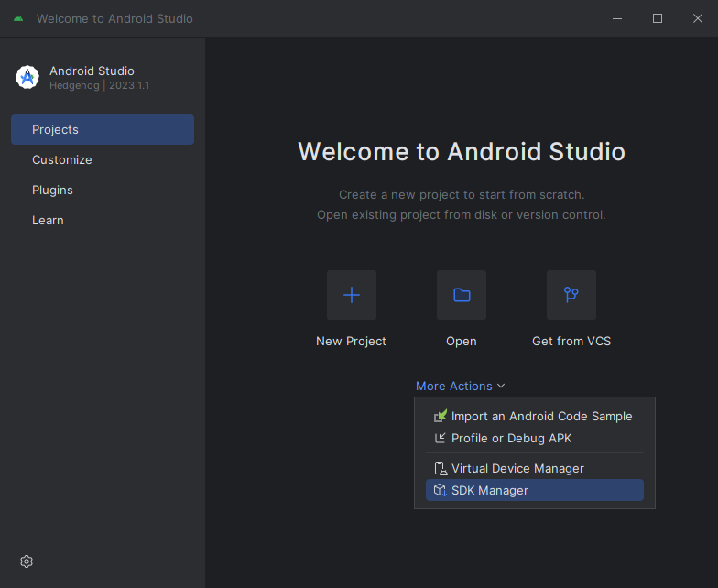Screen dimensions: 718x588
Task: Click the Open folder icon
Action: pyautogui.click(x=462, y=295)
